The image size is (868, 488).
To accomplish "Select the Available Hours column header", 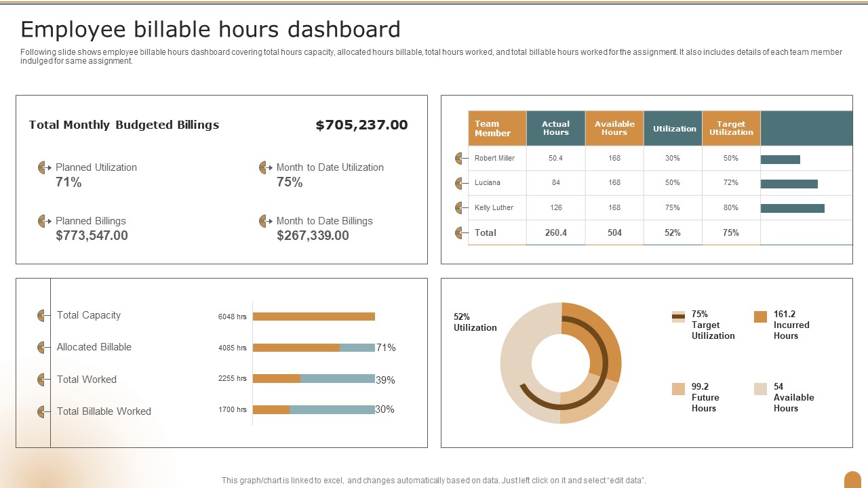I will (x=614, y=128).
